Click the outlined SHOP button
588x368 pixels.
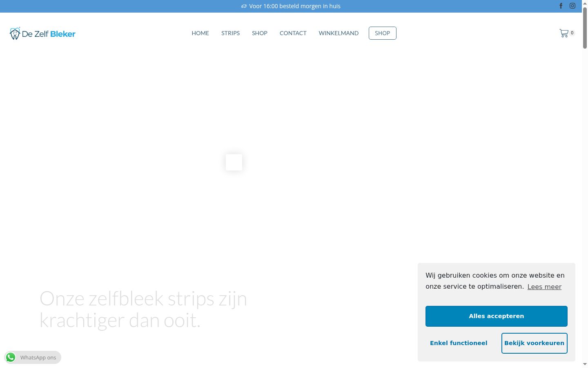click(383, 33)
